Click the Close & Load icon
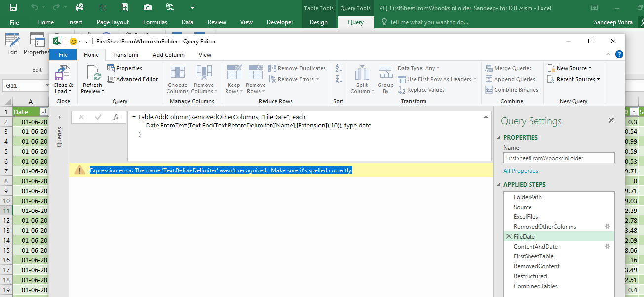This screenshot has width=644, height=297. click(x=63, y=74)
